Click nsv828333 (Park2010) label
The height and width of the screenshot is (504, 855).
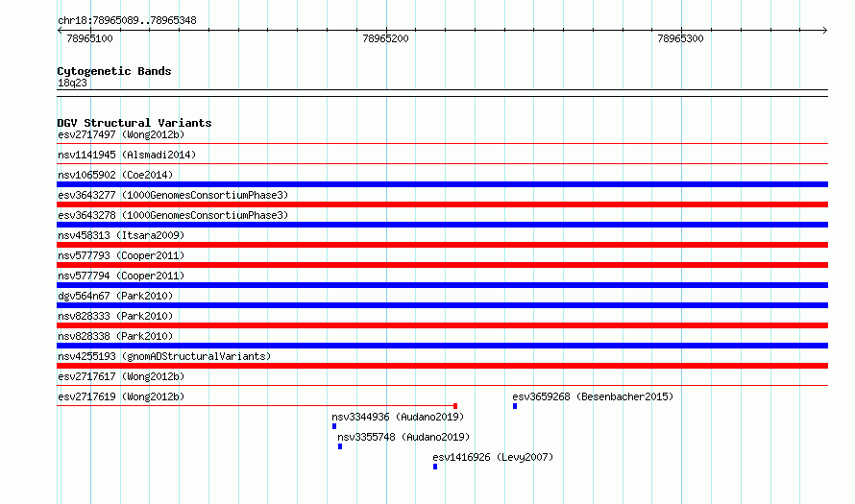coord(115,316)
